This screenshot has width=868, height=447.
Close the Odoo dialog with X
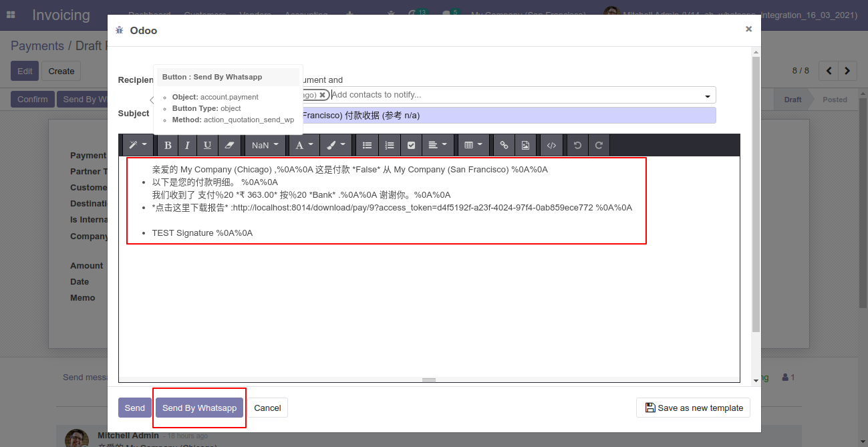(748, 29)
